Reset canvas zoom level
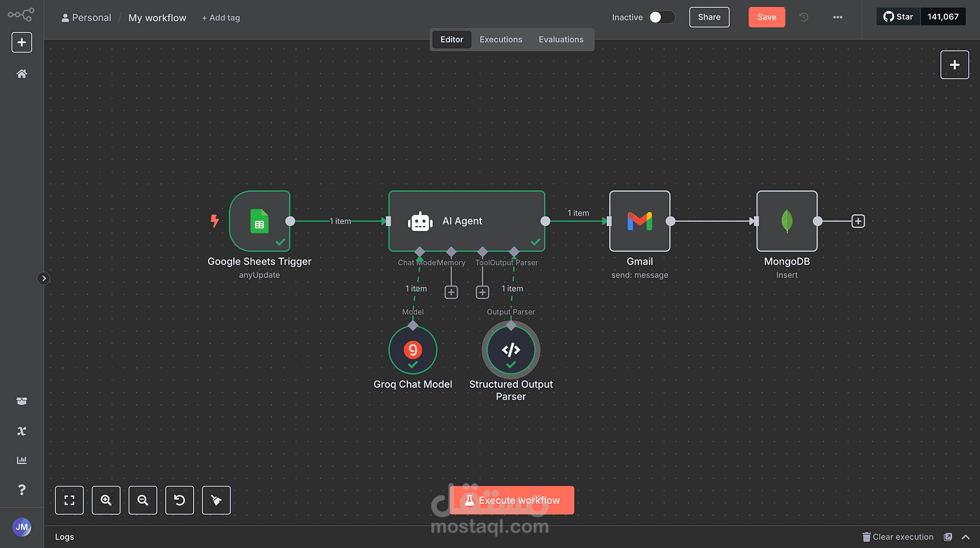Image resolution: width=980 pixels, height=548 pixels. coord(179,500)
